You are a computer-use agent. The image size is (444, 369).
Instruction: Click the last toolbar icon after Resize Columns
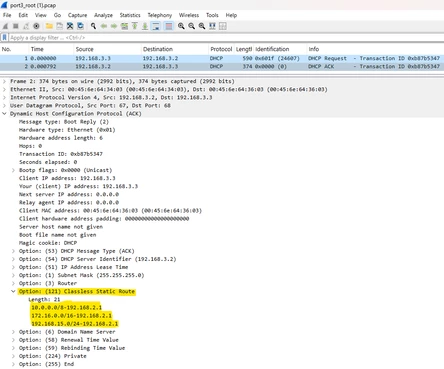tap(223, 26)
